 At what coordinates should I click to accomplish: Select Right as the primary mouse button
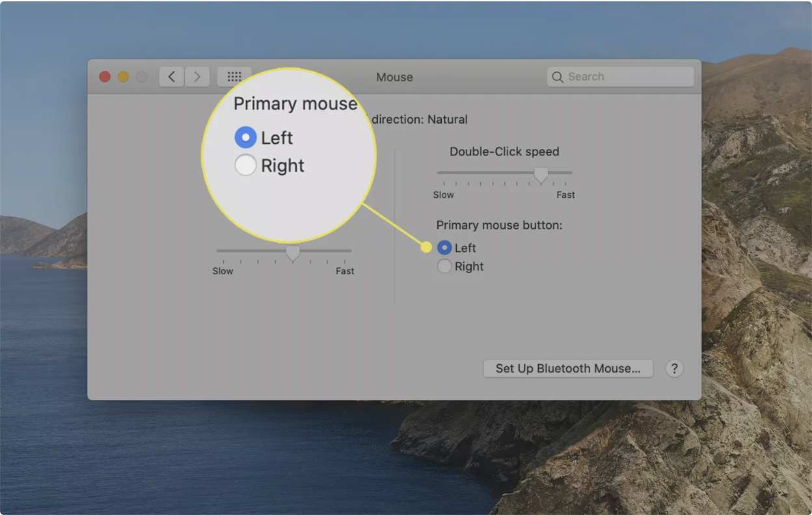coord(444,266)
